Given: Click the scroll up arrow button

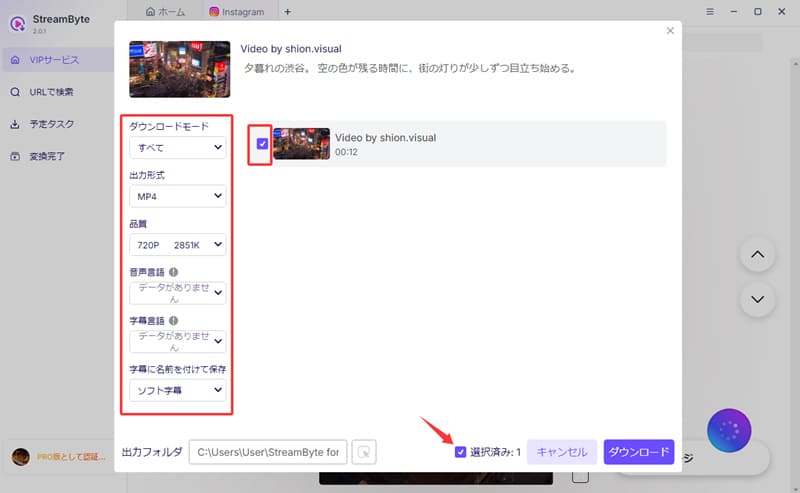Looking at the screenshot, I should tap(758, 255).
